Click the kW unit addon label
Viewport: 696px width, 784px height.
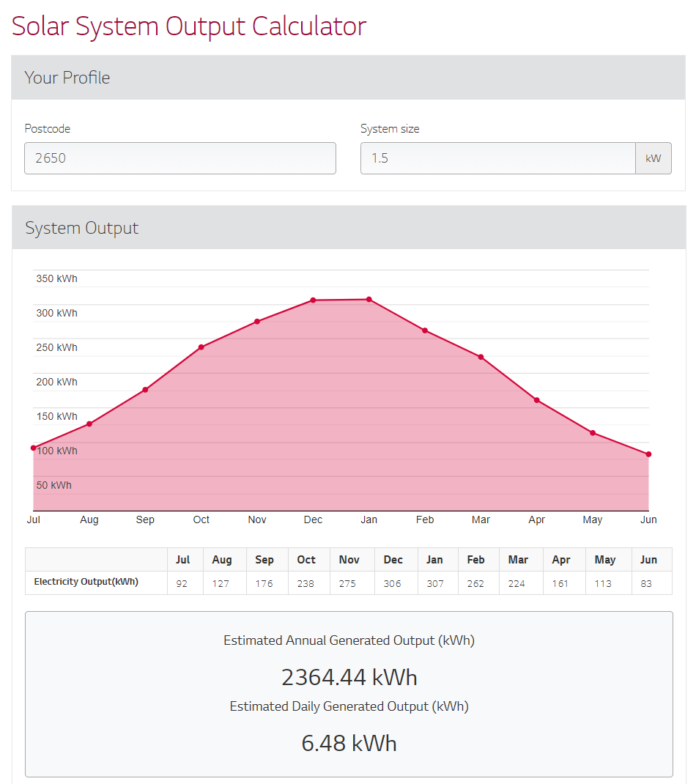pyautogui.click(x=653, y=158)
